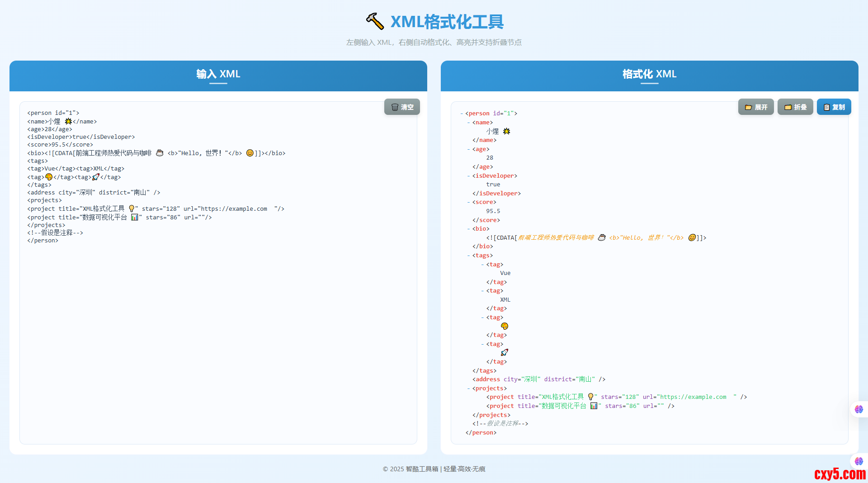
Task: Collapse the tag node containing the palette emoji
Action: (482, 317)
